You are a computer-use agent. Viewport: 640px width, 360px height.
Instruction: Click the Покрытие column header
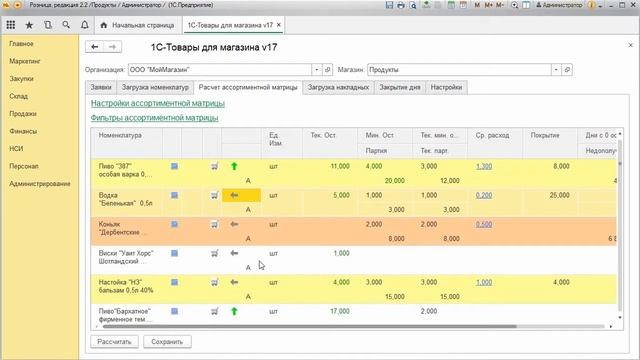[x=550, y=142]
